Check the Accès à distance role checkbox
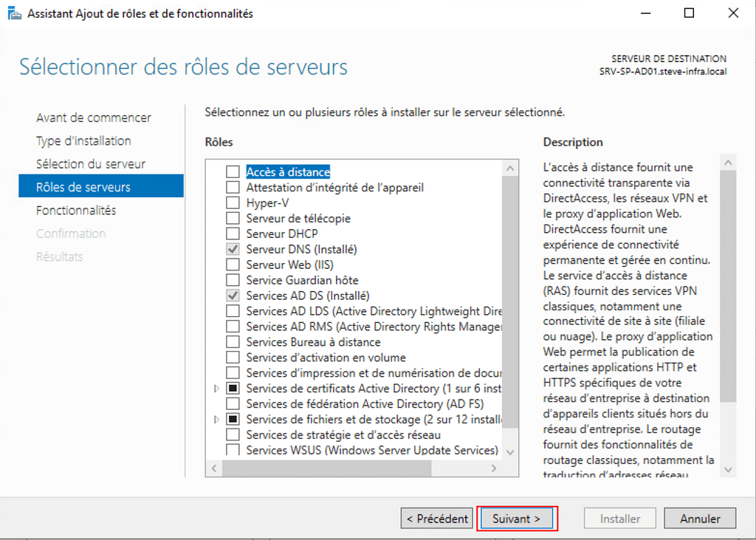Image resolution: width=756 pixels, height=540 pixels. pyautogui.click(x=233, y=172)
